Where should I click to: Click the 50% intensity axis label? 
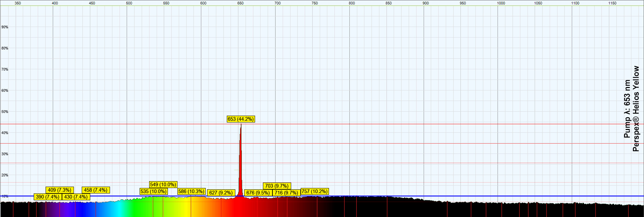pyautogui.click(x=5, y=112)
